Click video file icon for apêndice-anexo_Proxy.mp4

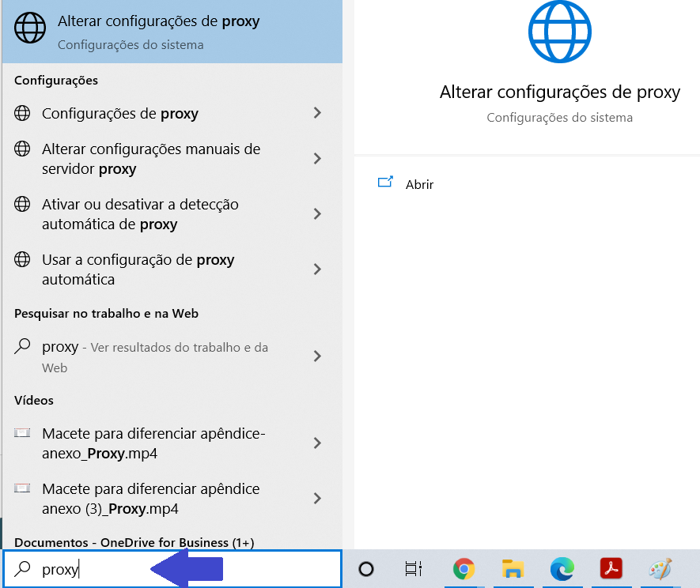22,433
